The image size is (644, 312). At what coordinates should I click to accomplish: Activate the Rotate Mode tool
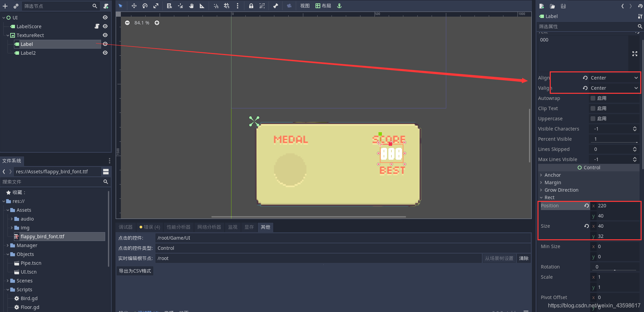point(145,6)
